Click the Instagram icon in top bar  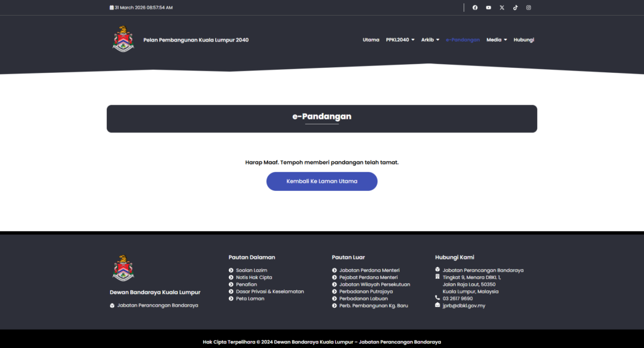coord(528,8)
